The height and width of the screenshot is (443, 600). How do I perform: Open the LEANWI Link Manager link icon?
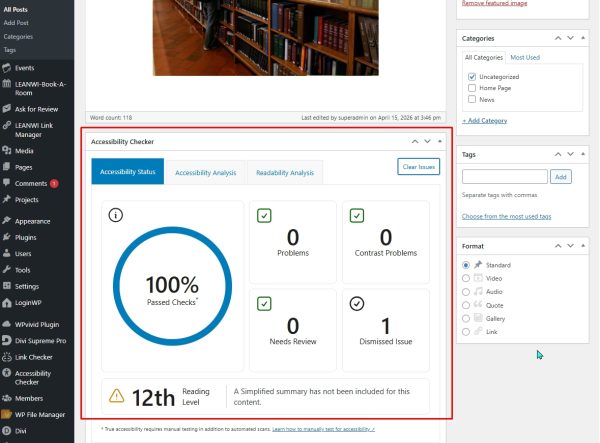pyautogui.click(x=7, y=125)
